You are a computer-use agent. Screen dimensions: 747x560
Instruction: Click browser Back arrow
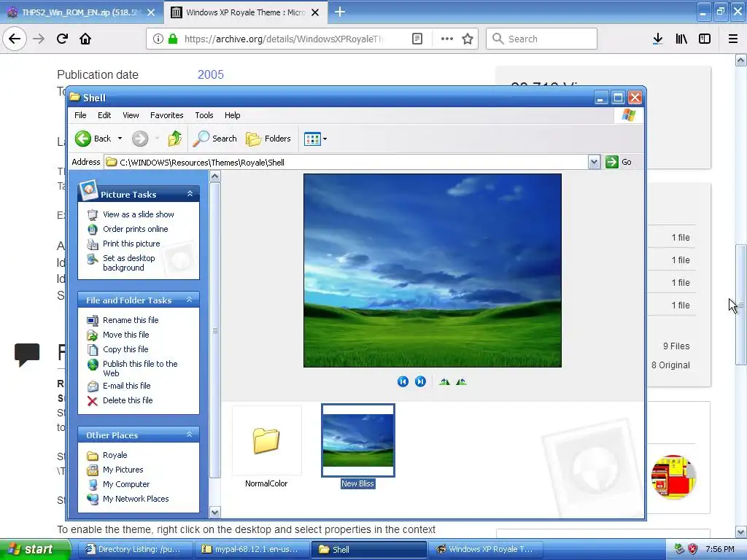pos(15,39)
